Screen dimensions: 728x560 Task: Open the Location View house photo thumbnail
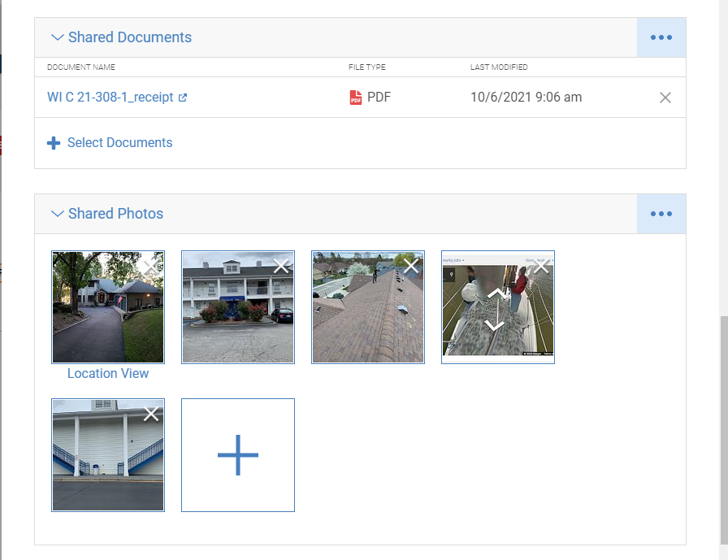[108, 307]
